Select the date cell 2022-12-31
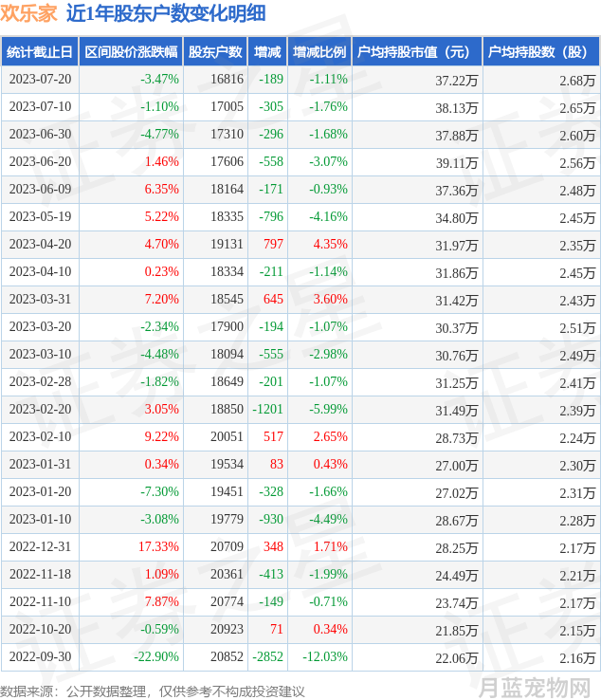This screenshot has width=601, height=700. click(x=40, y=546)
